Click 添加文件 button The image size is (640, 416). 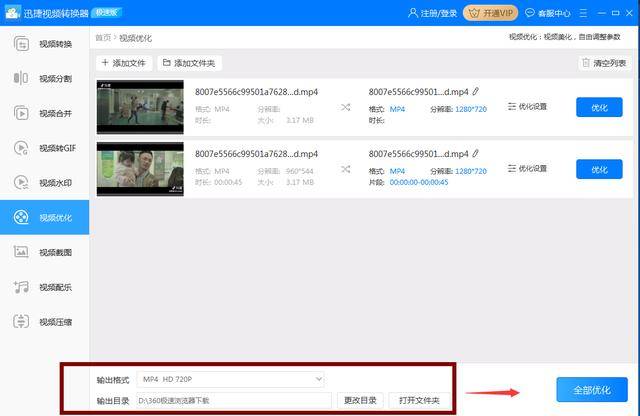click(124, 63)
